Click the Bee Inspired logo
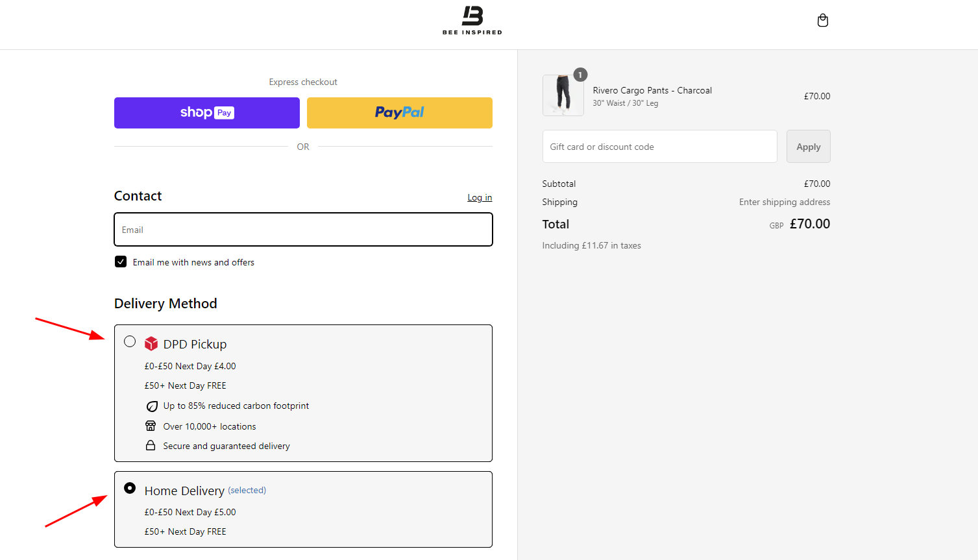This screenshot has width=978, height=560. pyautogui.click(x=472, y=20)
